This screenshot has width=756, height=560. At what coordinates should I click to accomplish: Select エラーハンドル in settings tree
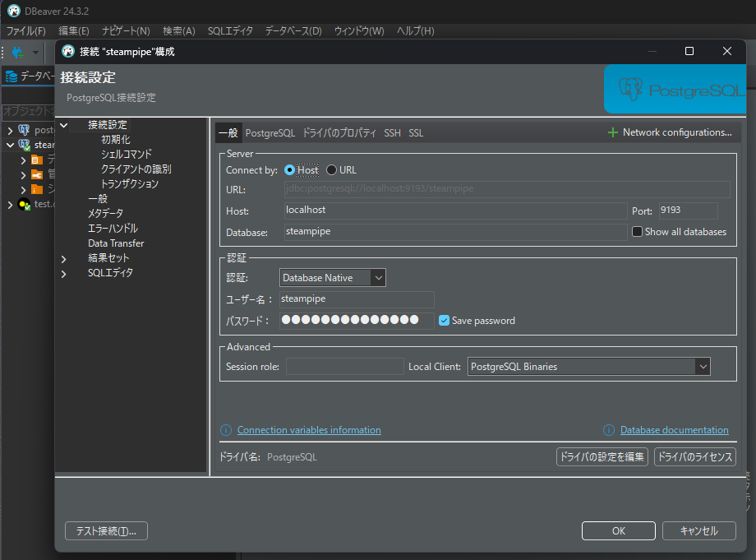(113, 229)
